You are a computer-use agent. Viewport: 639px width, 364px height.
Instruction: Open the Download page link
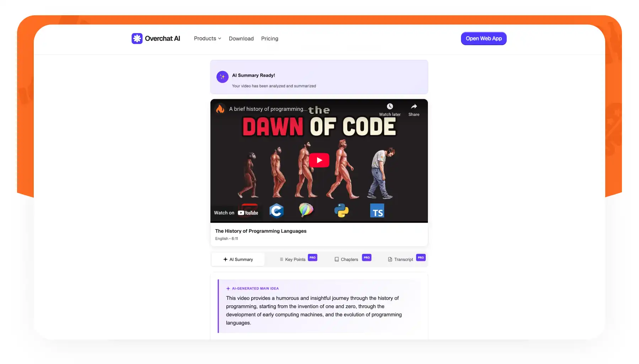241,38
